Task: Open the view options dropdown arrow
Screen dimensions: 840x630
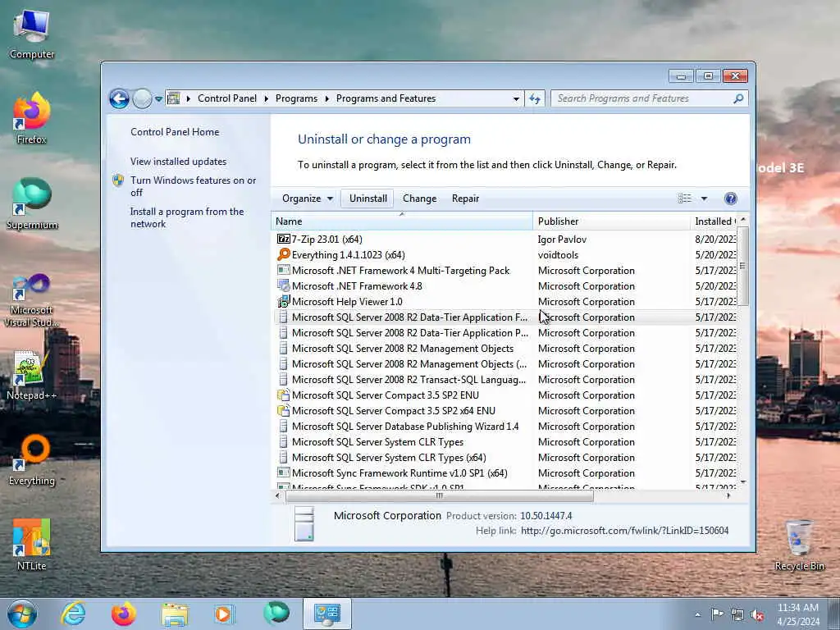Action: pyautogui.click(x=704, y=199)
